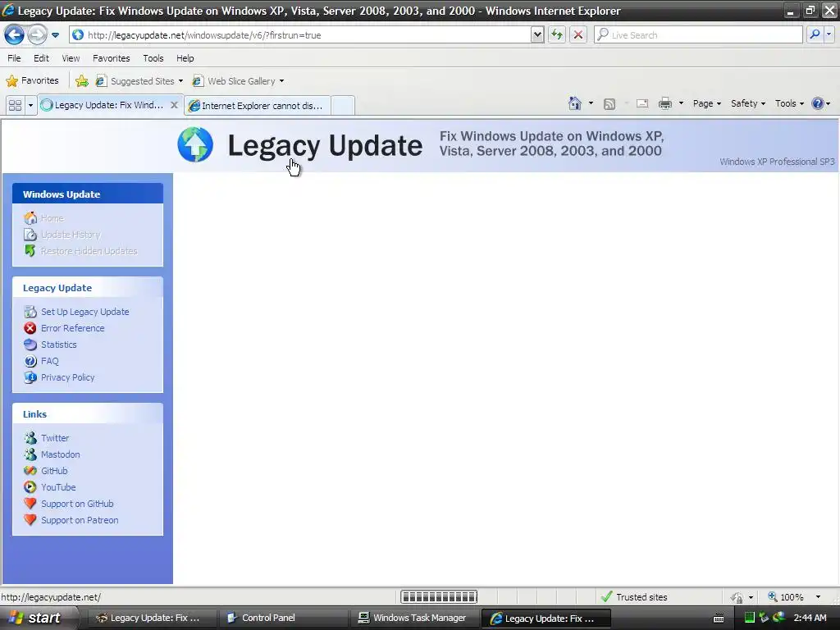Click the FAQ question mark icon
840x630 pixels.
click(x=30, y=361)
